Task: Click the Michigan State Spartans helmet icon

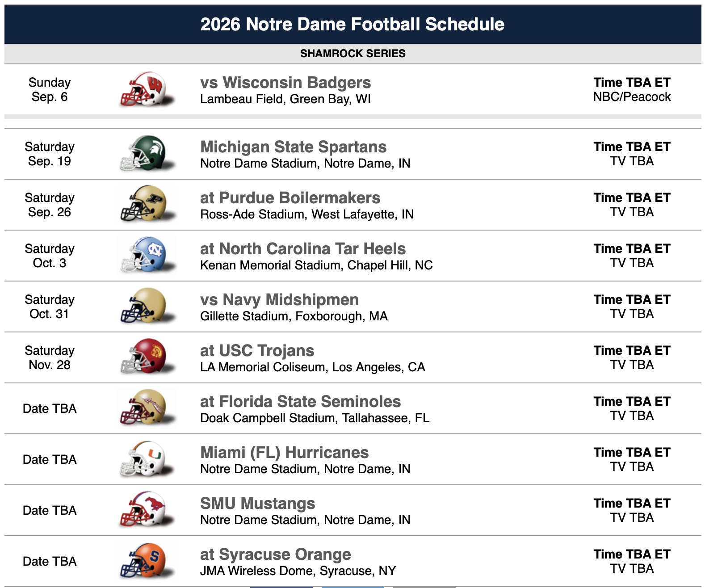Action: [x=146, y=153]
